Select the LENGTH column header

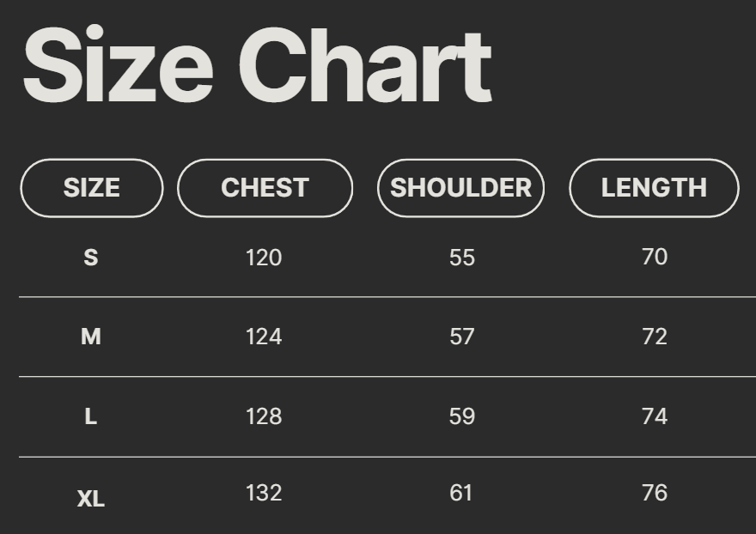[x=654, y=188]
